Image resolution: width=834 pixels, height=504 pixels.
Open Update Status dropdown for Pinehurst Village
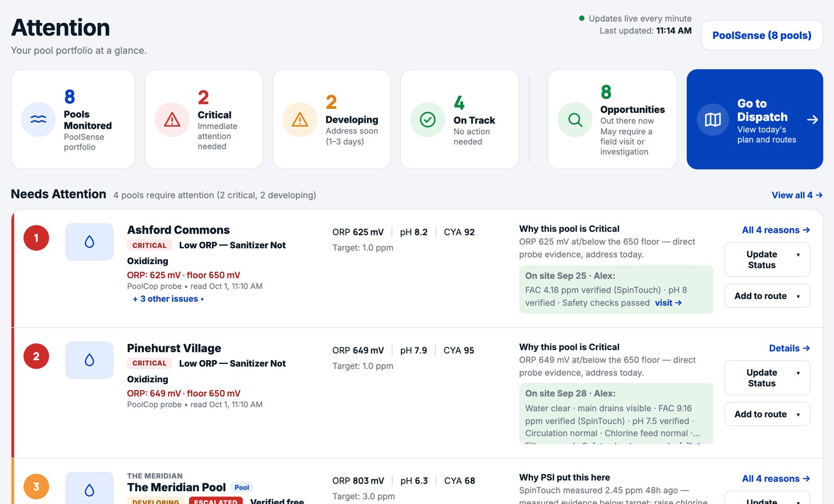point(767,378)
